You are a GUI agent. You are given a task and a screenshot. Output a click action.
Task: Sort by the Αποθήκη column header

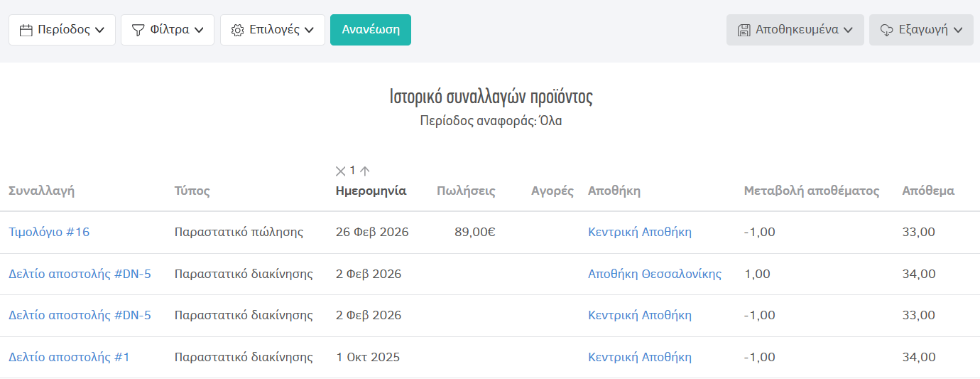coord(614,191)
